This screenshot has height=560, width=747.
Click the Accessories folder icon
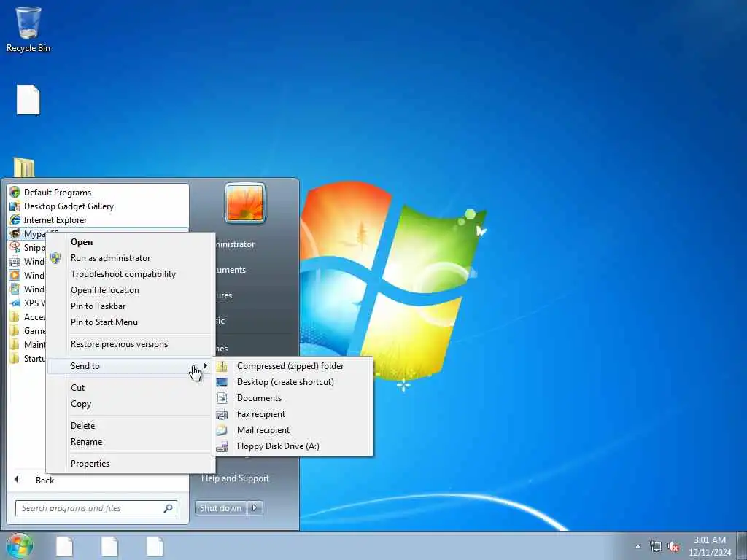(15, 316)
